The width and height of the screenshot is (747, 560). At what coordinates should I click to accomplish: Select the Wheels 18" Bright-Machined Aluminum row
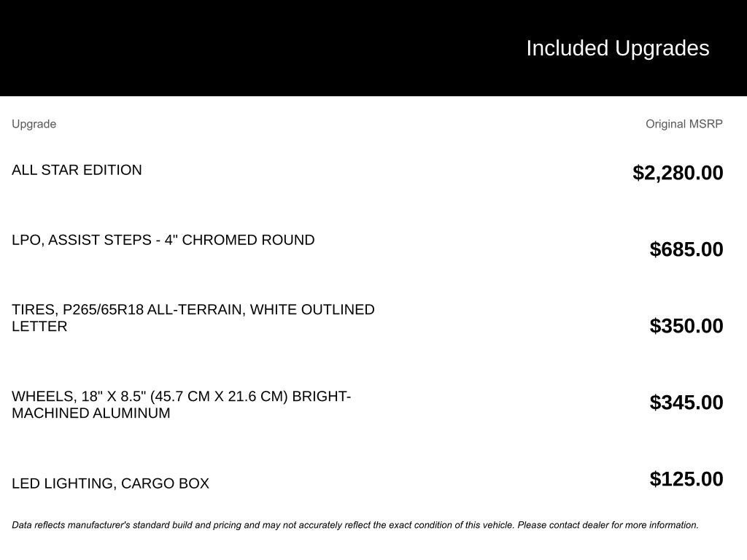point(368,404)
